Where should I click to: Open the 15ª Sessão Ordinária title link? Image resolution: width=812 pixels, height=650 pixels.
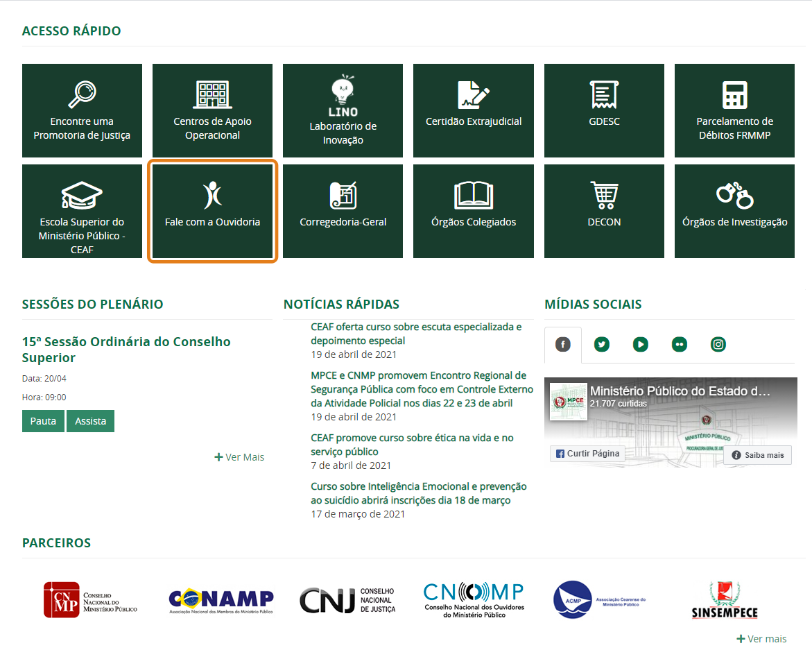pyautogui.click(x=126, y=350)
